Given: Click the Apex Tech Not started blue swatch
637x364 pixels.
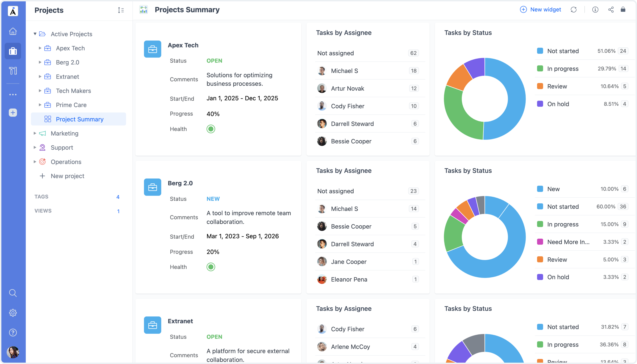Looking at the screenshot, I should pyautogui.click(x=540, y=51).
